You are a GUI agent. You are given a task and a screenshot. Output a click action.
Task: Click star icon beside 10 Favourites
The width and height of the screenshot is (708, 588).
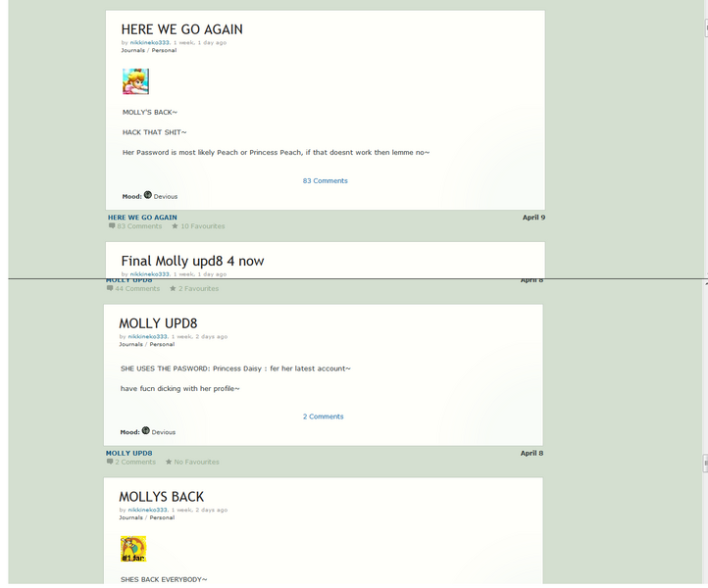pyautogui.click(x=175, y=226)
